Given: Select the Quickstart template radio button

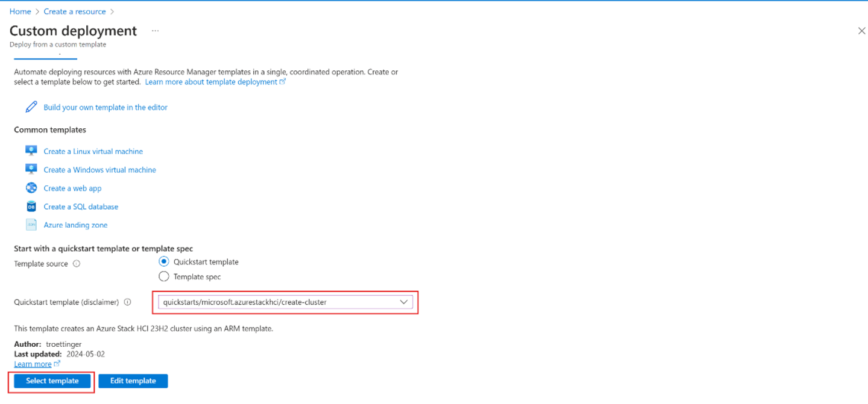Looking at the screenshot, I should tap(163, 262).
